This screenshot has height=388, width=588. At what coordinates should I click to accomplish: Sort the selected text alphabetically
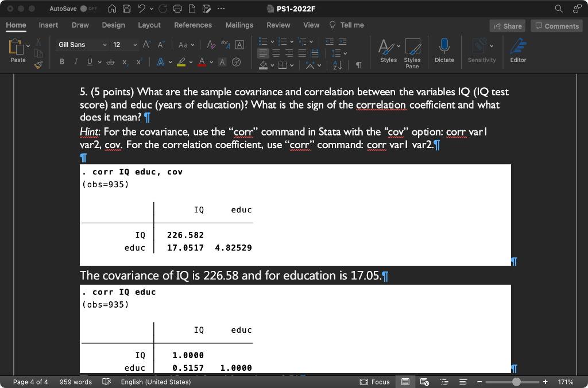[338, 65]
